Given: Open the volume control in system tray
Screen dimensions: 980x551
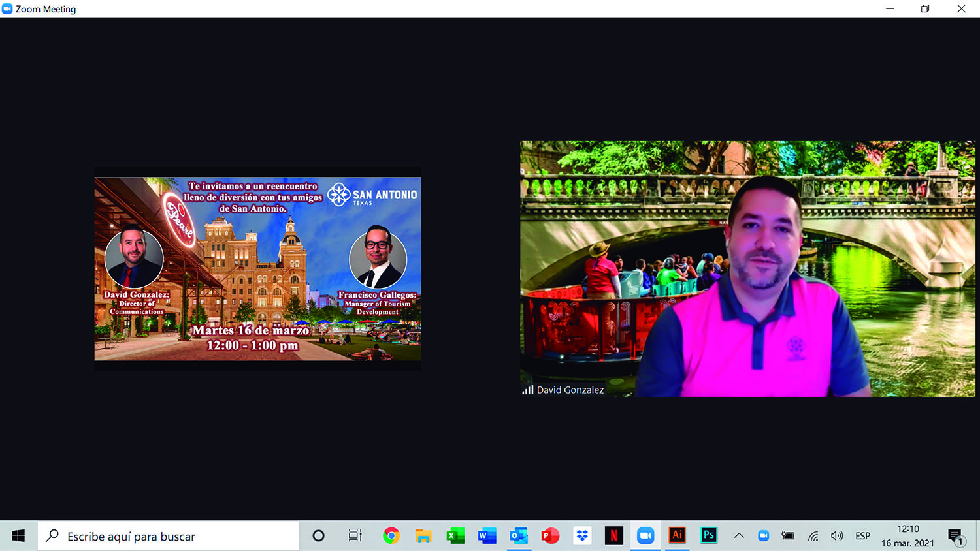Looking at the screenshot, I should [837, 536].
